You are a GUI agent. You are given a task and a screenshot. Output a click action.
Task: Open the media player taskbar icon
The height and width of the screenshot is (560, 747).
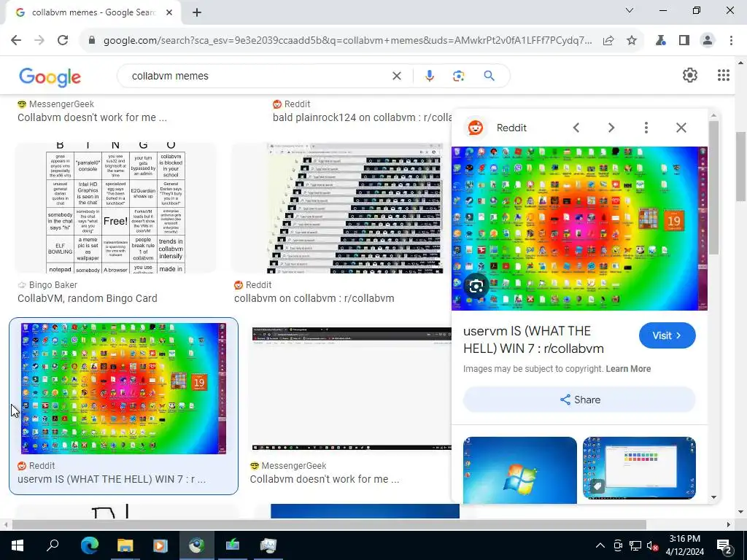point(160,545)
